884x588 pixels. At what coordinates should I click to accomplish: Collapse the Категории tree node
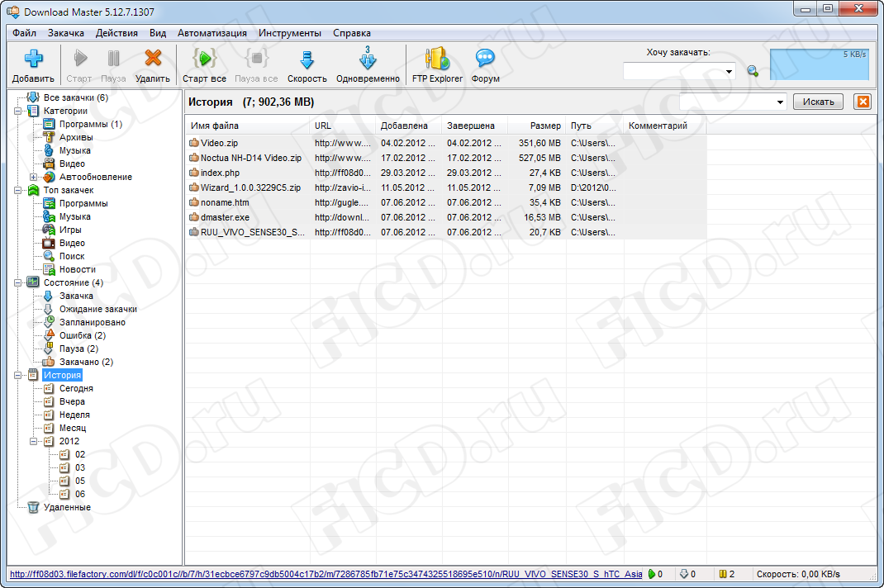click(17, 111)
